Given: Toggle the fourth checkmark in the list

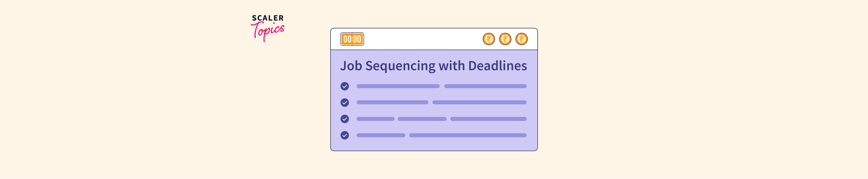Looking at the screenshot, I should click(x=345, y=135).
